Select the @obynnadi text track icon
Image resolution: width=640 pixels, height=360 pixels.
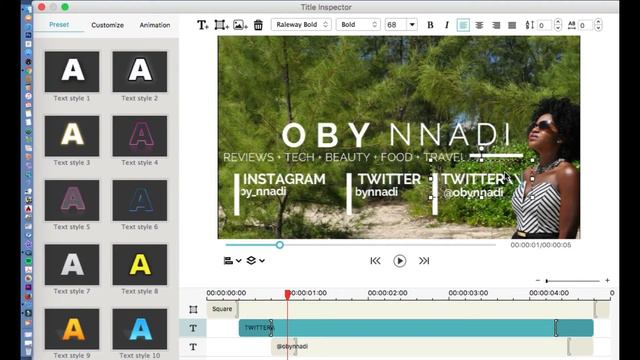click(193, 347)
